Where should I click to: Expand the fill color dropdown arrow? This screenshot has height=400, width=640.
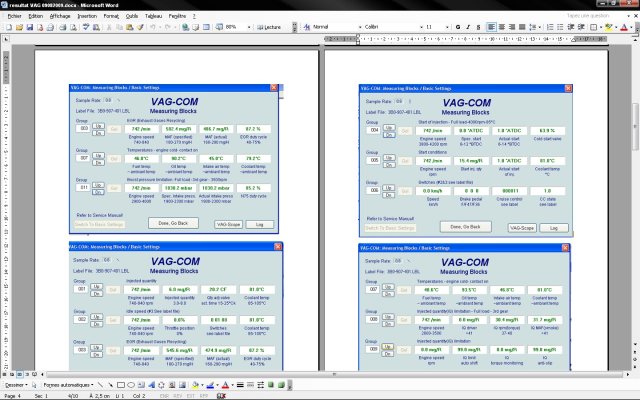coord(202,385)
